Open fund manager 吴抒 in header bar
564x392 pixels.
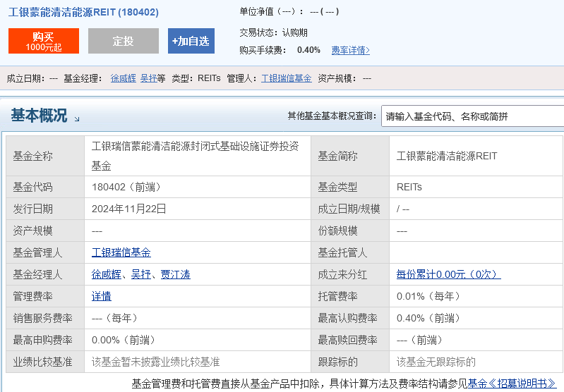[x=148, y=78]
